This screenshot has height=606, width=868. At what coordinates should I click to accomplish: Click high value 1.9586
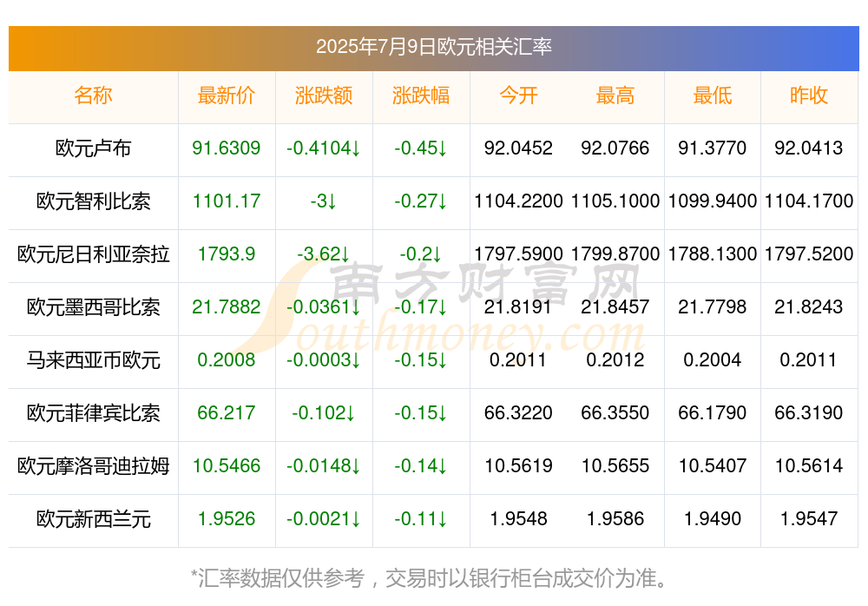pos(615,519)
